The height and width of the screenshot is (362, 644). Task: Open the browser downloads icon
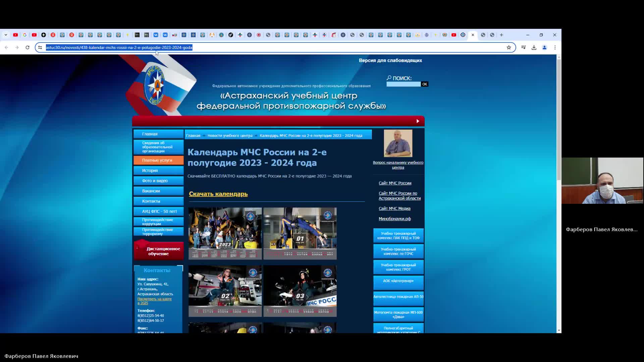coord(534,48)
